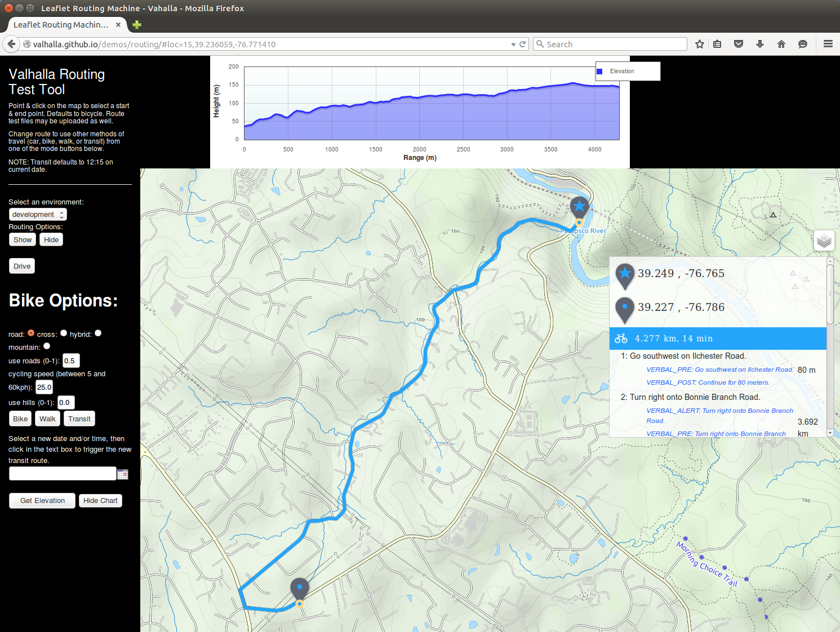
Task: Select the mountain bike type radio
Action: point(47,346)
